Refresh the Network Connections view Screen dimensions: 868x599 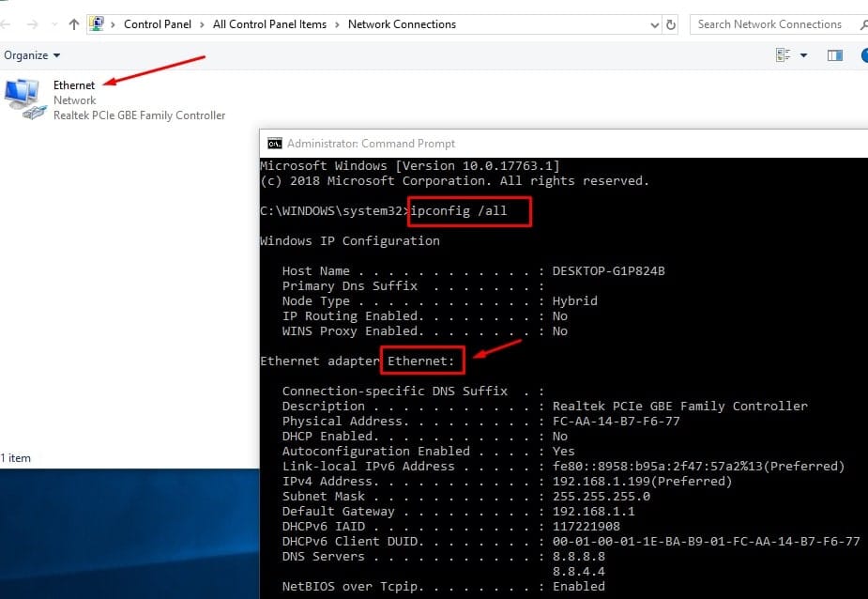[x=671, y=24]
